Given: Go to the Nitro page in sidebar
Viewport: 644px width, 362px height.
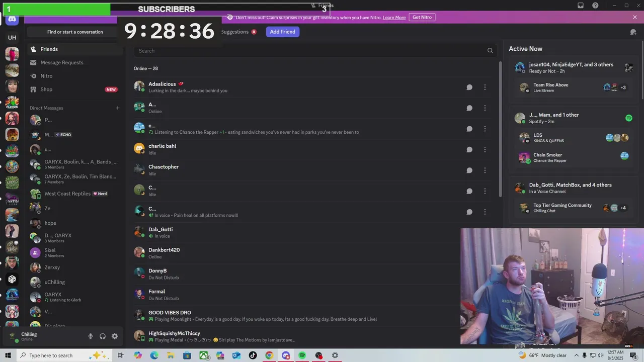Looking at the screenshot, I should click(75, 76).
